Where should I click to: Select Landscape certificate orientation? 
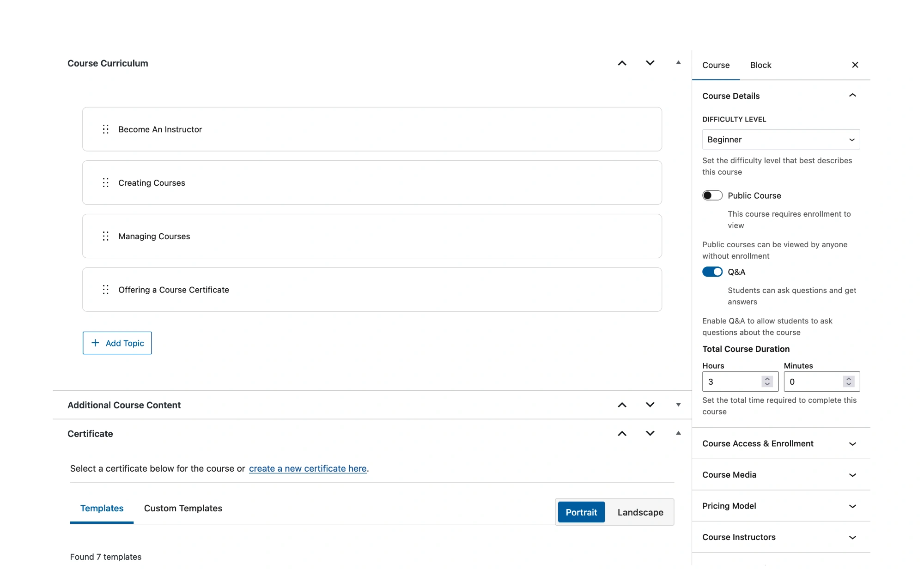(x=640, y=512)
